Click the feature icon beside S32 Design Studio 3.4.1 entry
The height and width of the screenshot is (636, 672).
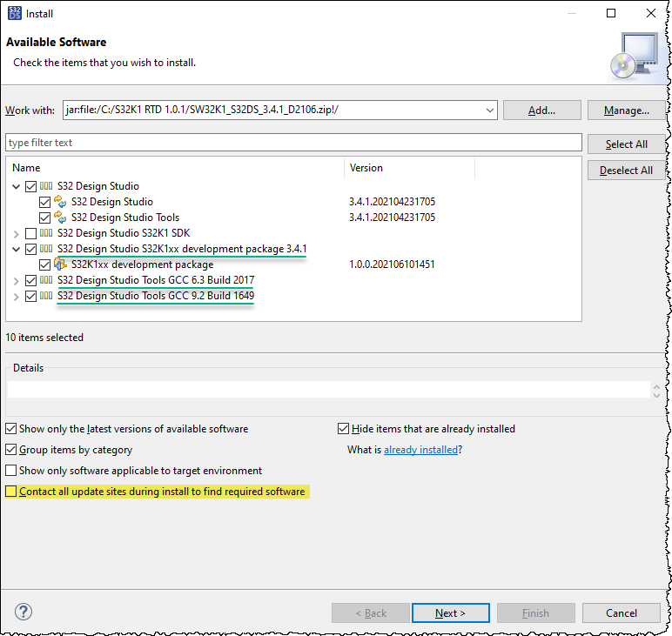tap(60, 202)
